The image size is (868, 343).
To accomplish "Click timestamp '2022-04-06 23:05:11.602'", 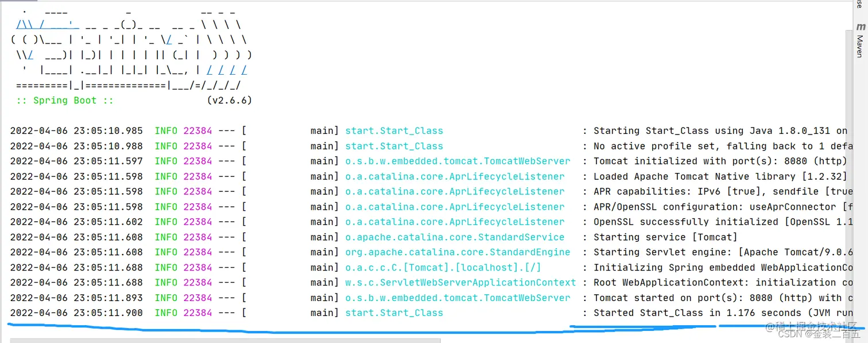I will click(x=76, y=222).
